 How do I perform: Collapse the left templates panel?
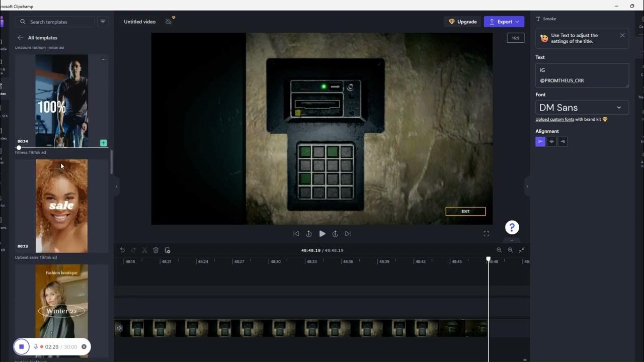(x=117, y=187)
